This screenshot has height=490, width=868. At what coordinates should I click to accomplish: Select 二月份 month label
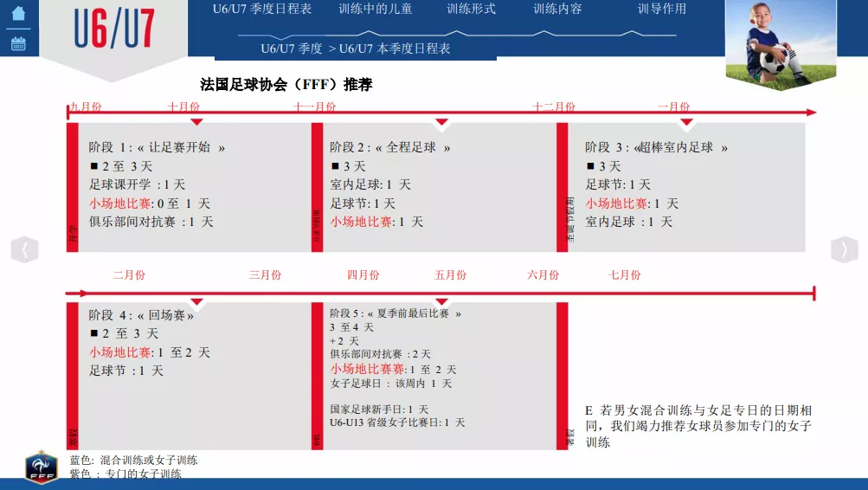pos(129,274)
